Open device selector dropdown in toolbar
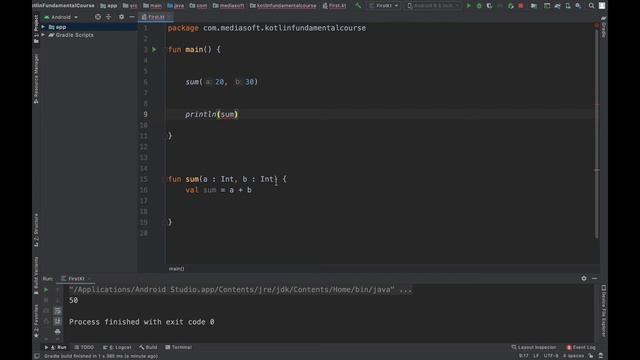 [433, 6]
